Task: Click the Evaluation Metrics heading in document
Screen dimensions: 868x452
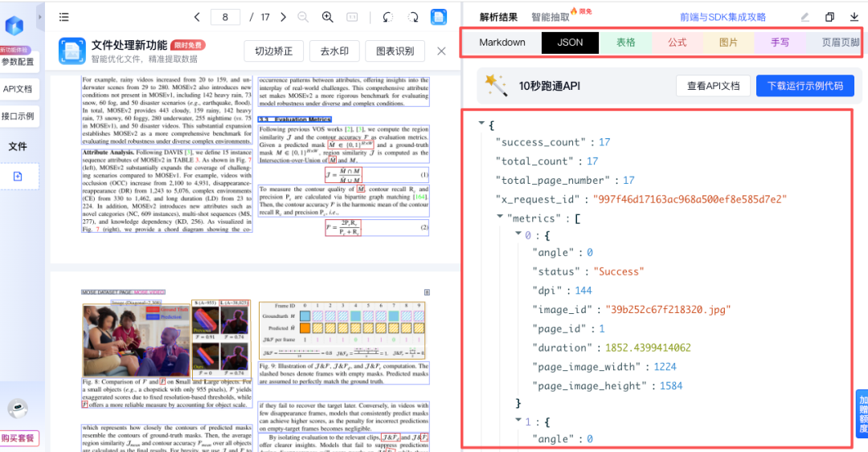Action: pyautogui.click(x=295, y=120)
